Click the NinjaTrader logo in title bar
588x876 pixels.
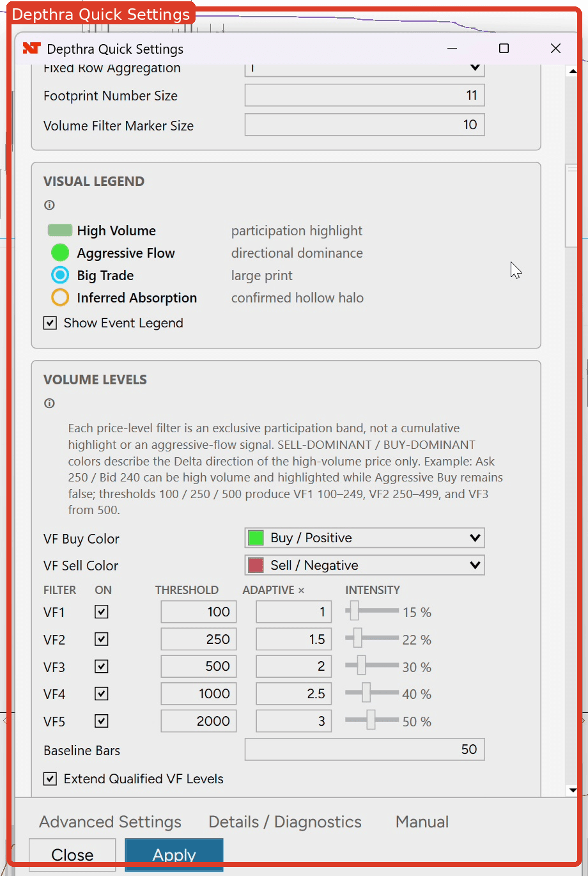point(31,49)
